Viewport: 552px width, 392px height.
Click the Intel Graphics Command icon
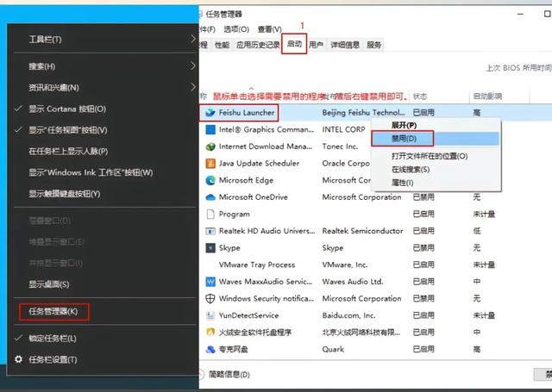click(210, 129)
